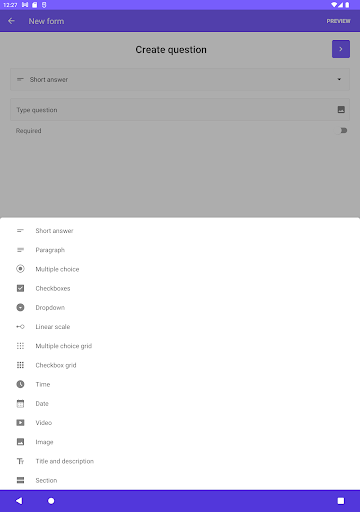Choose the Checkboxes icon option

20,288
